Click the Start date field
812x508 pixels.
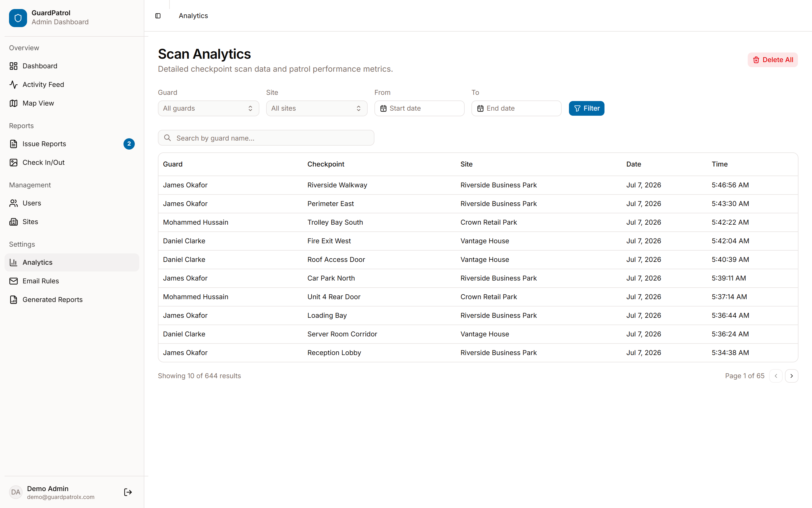tap(419, 109)
